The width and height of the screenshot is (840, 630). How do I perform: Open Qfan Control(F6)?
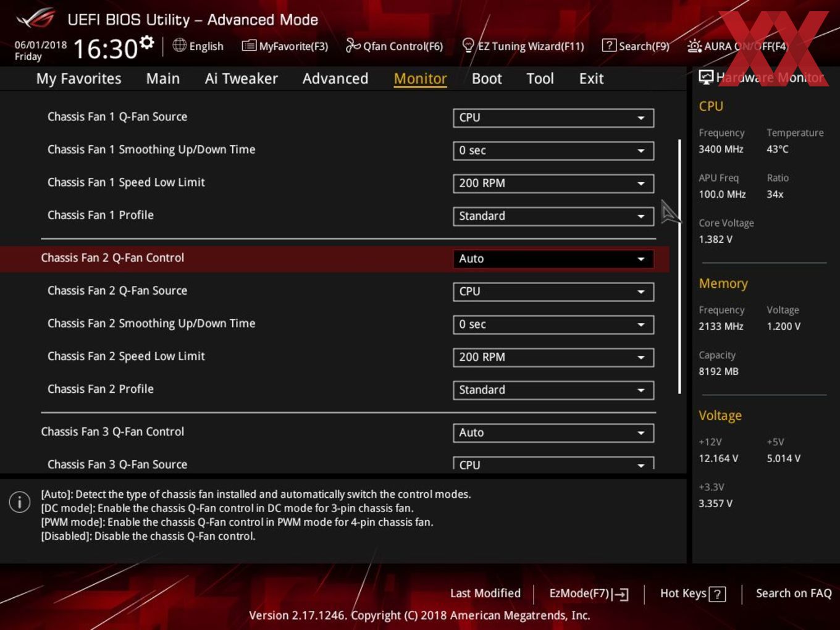[x=394, y=46]
